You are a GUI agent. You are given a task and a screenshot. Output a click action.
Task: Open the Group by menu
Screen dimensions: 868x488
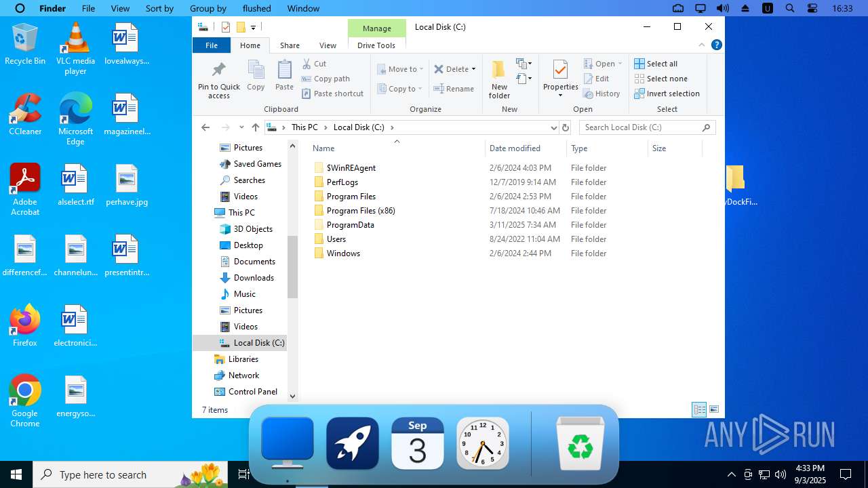coord(208,8)
